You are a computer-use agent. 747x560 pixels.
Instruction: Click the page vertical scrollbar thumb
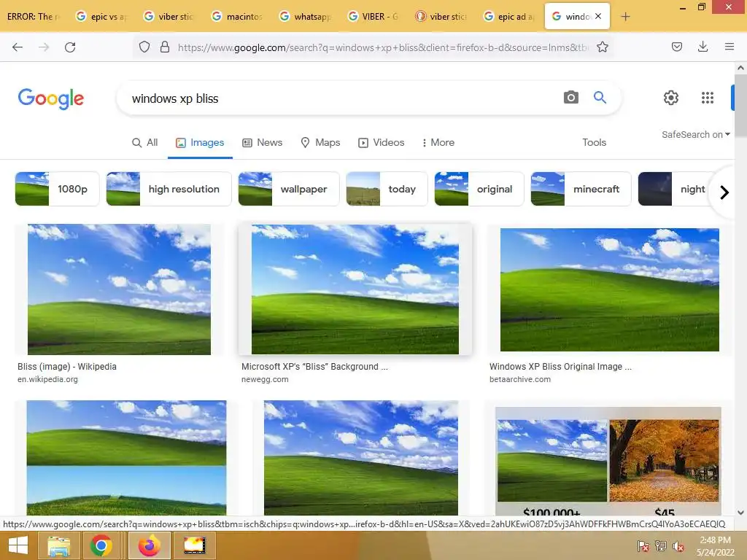pyautogui.click(x=740, y=106)
